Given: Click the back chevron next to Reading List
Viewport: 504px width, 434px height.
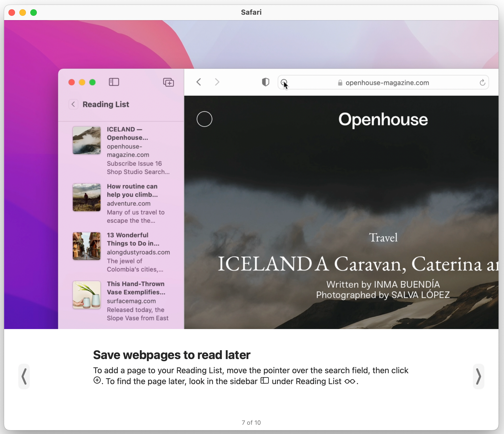Looking at the screenshot, I should pyautogui.click(x=73, y=104).
